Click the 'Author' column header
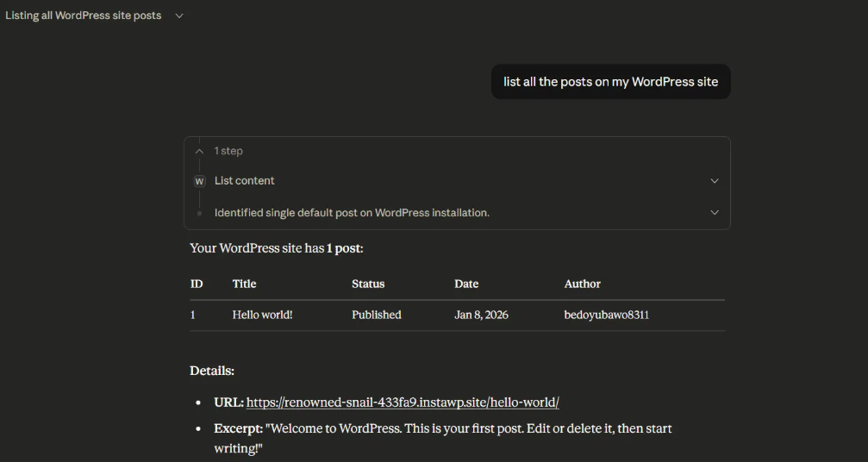 point(583,284)
